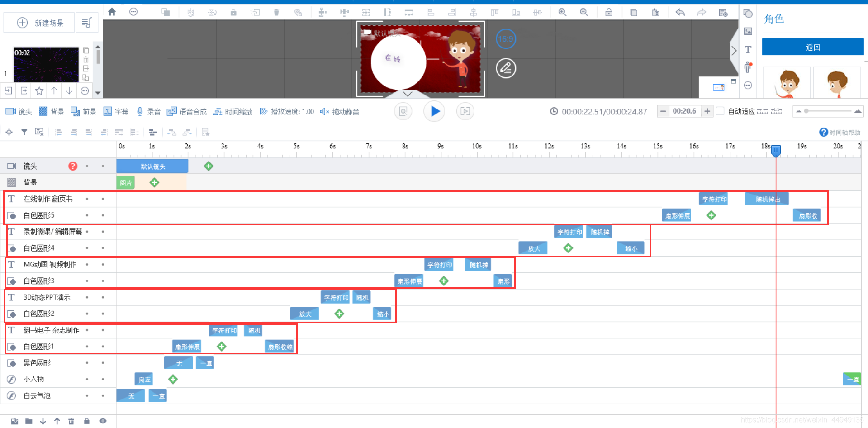The image size is (868, 428).
Task: Click the zoom in magnifier icon
Action: pos(562,12)
